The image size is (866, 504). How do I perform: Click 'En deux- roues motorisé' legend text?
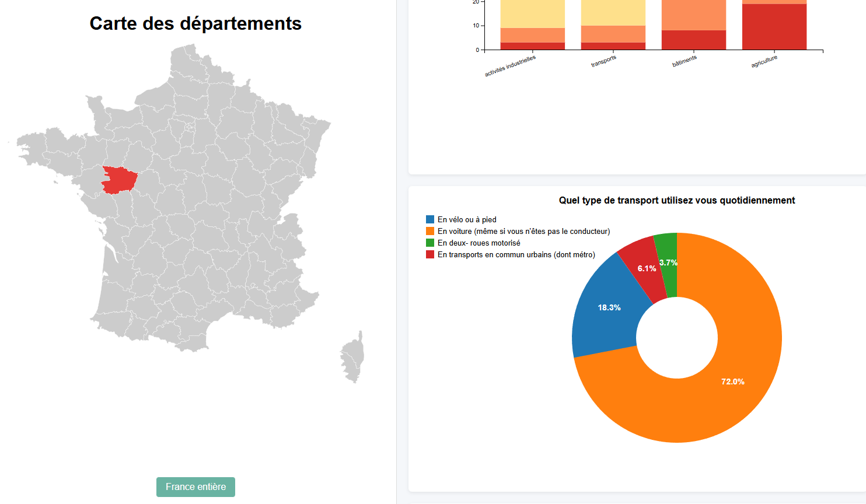479,243
